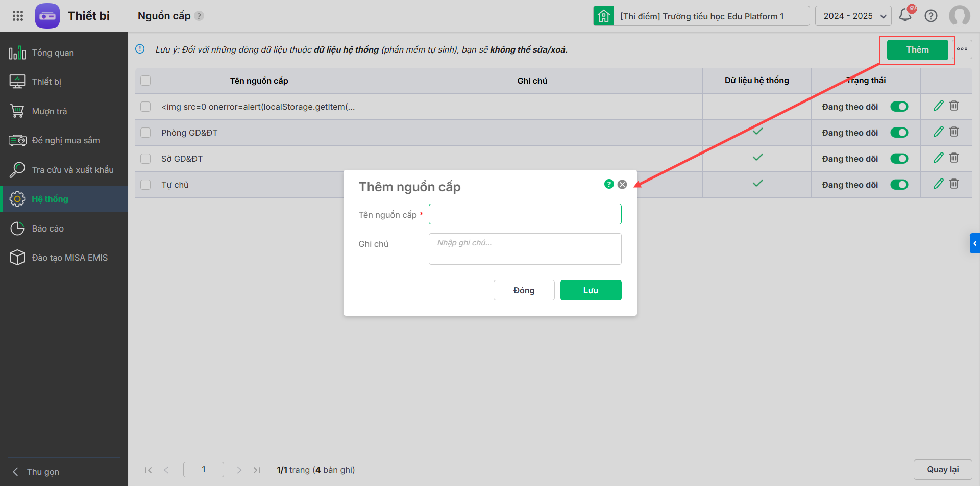
Task: Click the Trạng thái column header
Action: click(x=866, y=81)
